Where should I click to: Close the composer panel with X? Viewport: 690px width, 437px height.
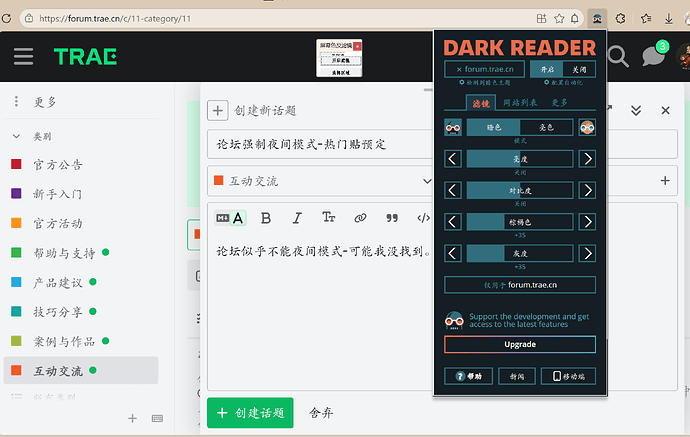pos(665,110)
